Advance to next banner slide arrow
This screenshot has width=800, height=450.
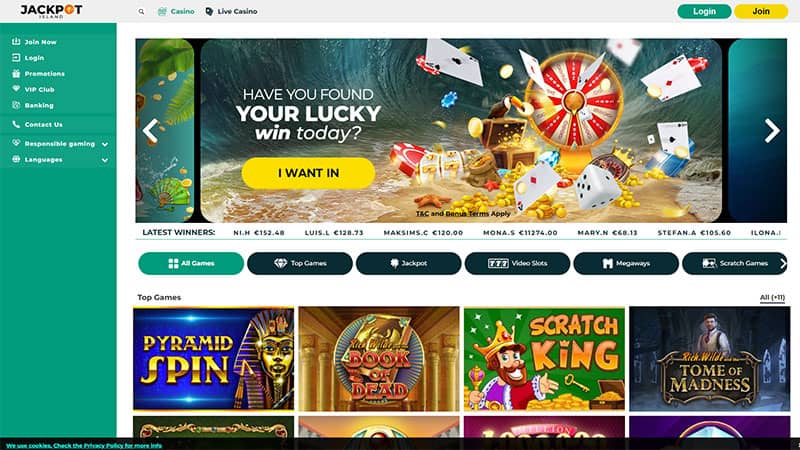[x=772, y=131]
